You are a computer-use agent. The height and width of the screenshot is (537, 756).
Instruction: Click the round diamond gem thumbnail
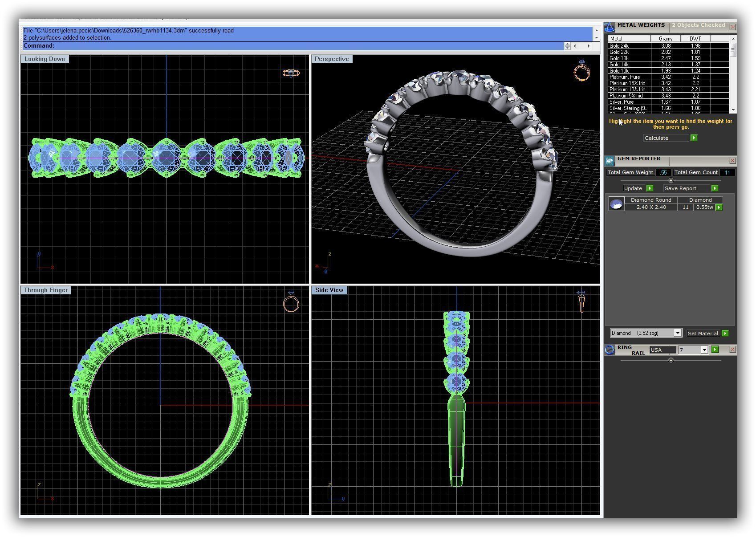[616, 204]
